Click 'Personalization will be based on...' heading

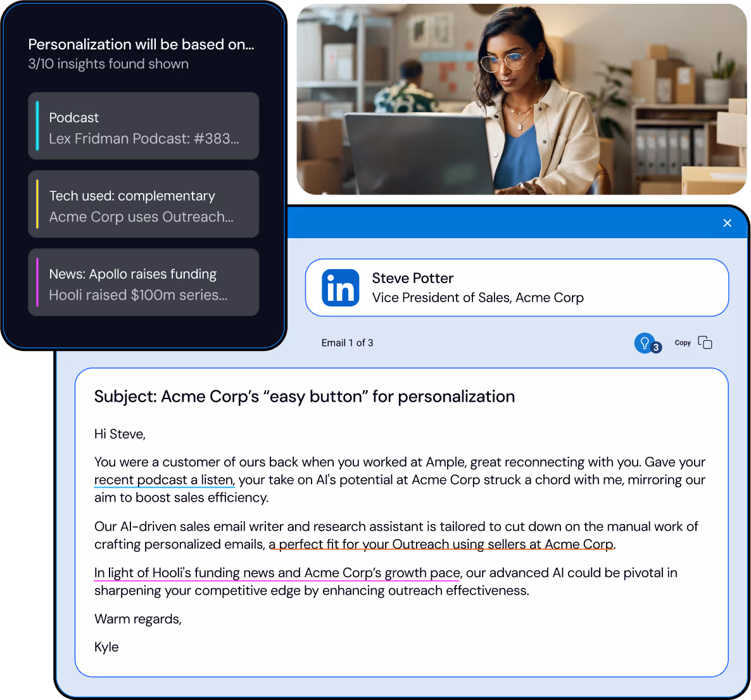pos(141,44)
